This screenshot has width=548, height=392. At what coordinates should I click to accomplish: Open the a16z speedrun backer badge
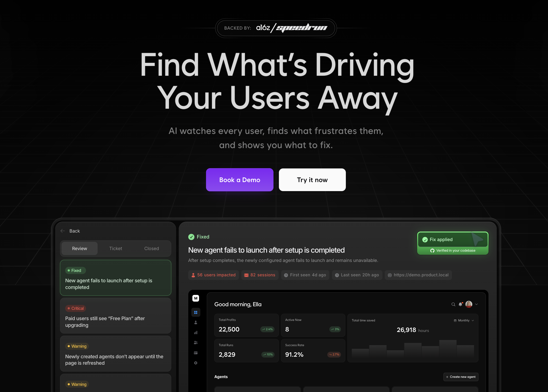coord(276,28)
